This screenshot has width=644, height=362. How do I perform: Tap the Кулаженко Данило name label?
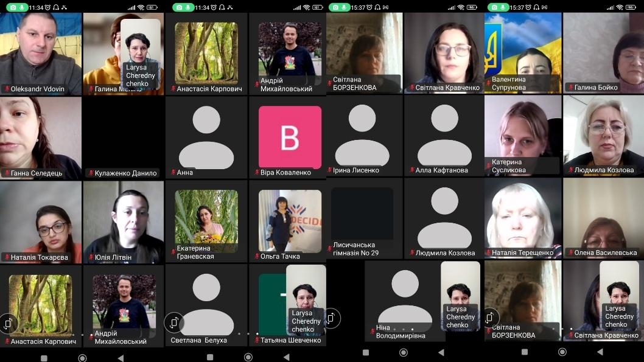pos(125,173)
